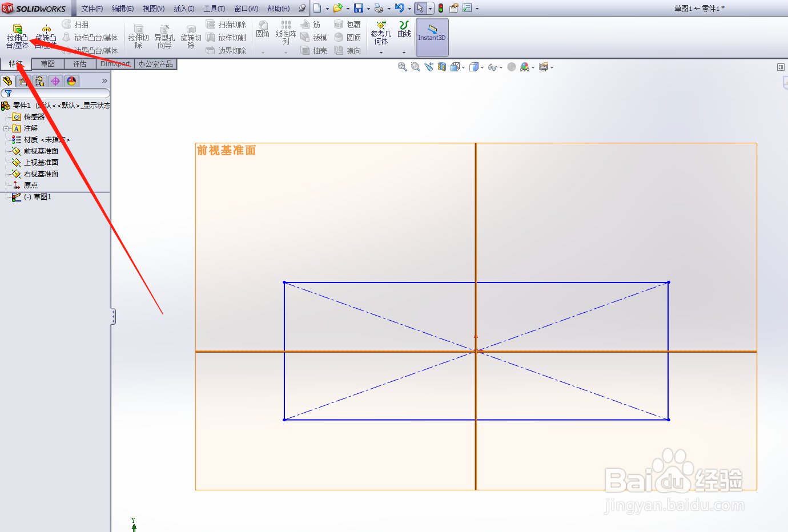
Task: Expand the Reference Geometry dropdown arrow
Action: click(x=381, y=53)
